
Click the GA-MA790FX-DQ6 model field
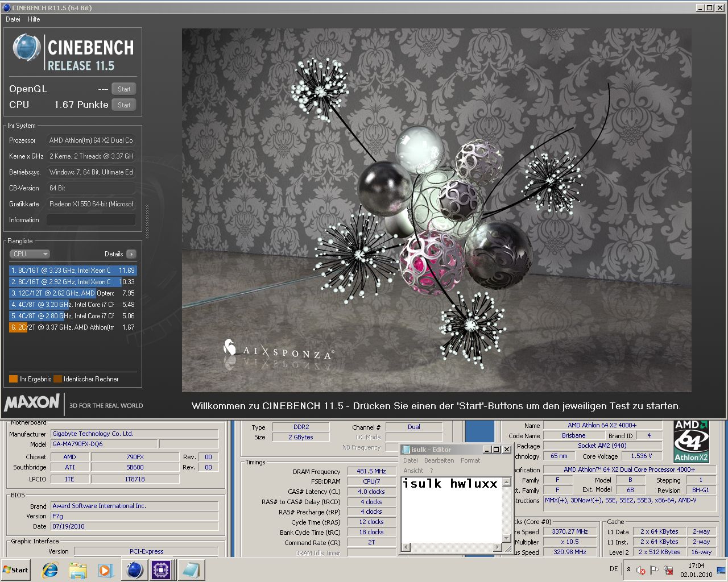pos(104,444)
